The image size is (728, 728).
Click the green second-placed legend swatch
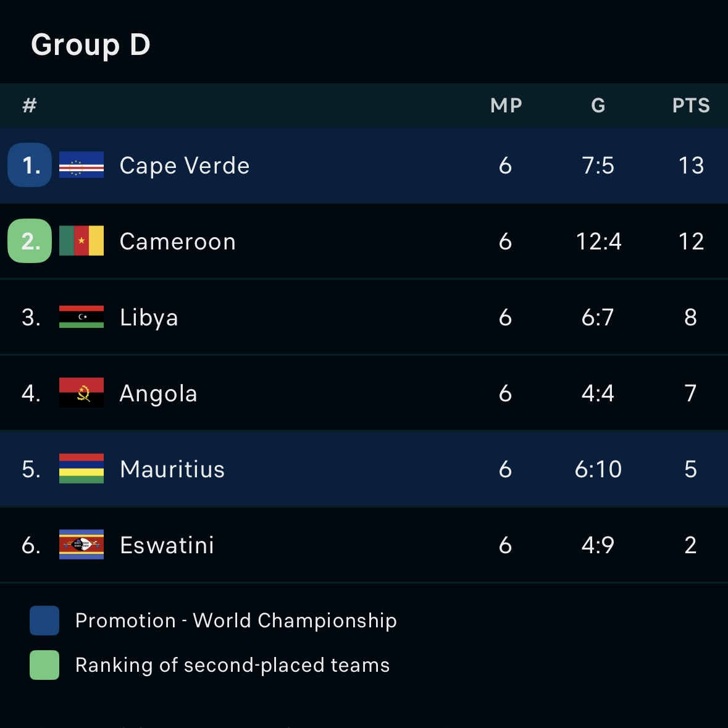pyautogui.click(x=44, y=665)
